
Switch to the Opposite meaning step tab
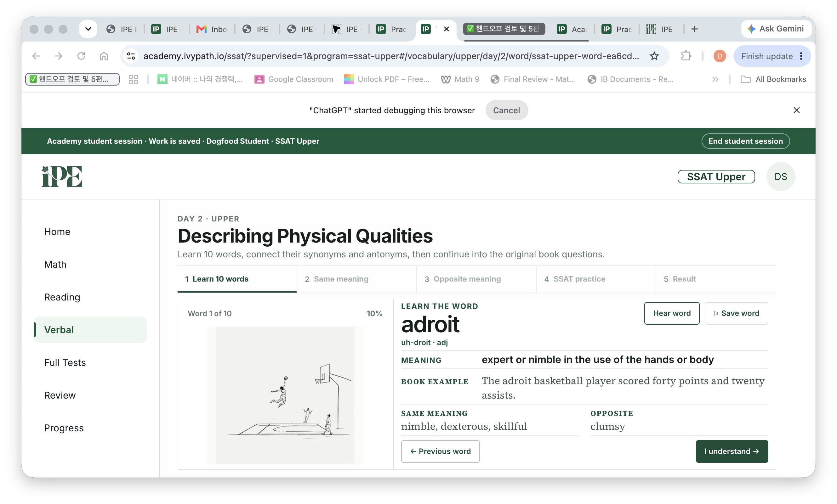(476, 279)
